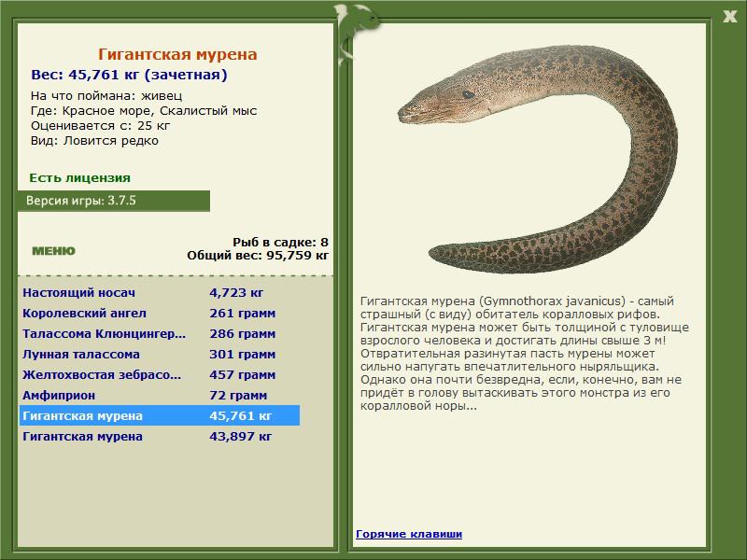Click the 286 грамм weight value

243,333
